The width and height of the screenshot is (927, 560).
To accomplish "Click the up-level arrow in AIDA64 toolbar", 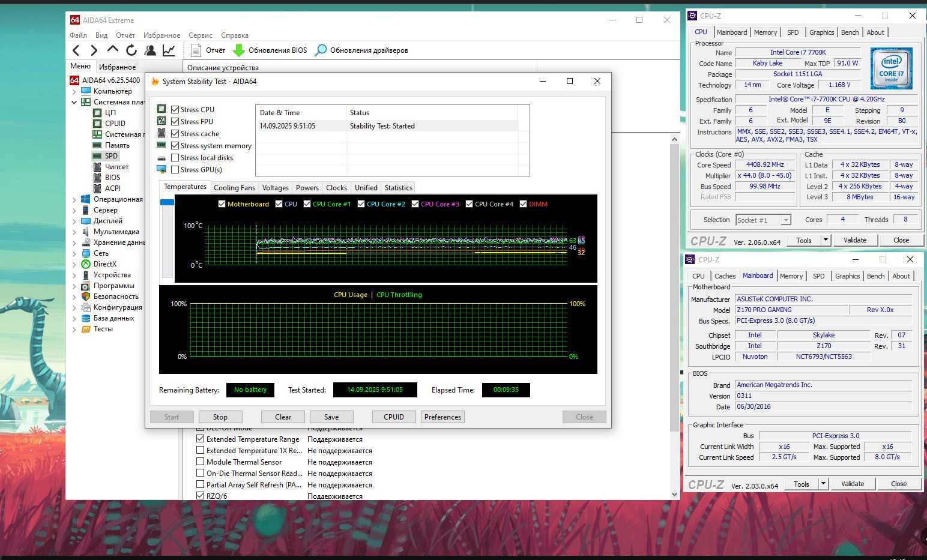I will [113, 50].
